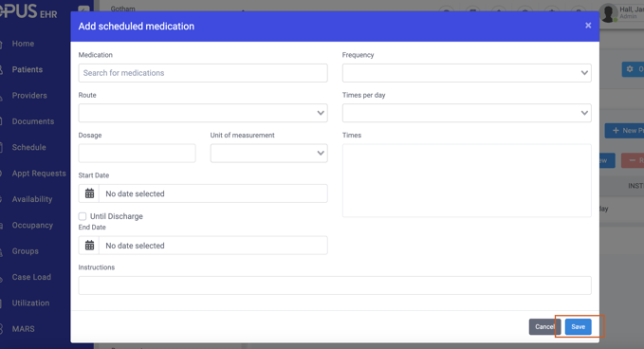Viewport: 644px width, 349px height.
Task: Check the Until Discharge checkbox
Action: tap(83, 216)
